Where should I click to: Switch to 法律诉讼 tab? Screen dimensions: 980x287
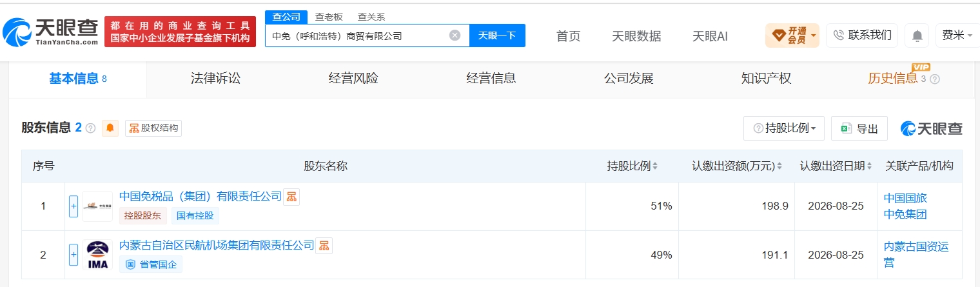pos(215,79)
